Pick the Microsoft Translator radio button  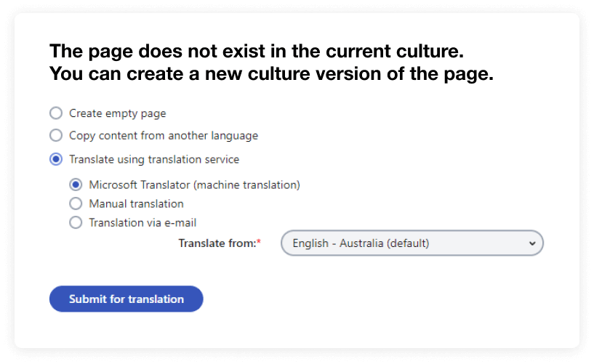76,185
